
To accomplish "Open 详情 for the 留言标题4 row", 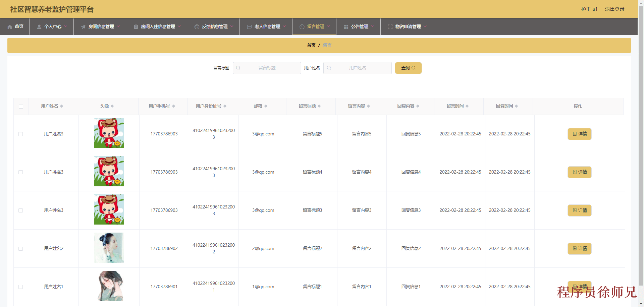I will (x=579, y=172).
